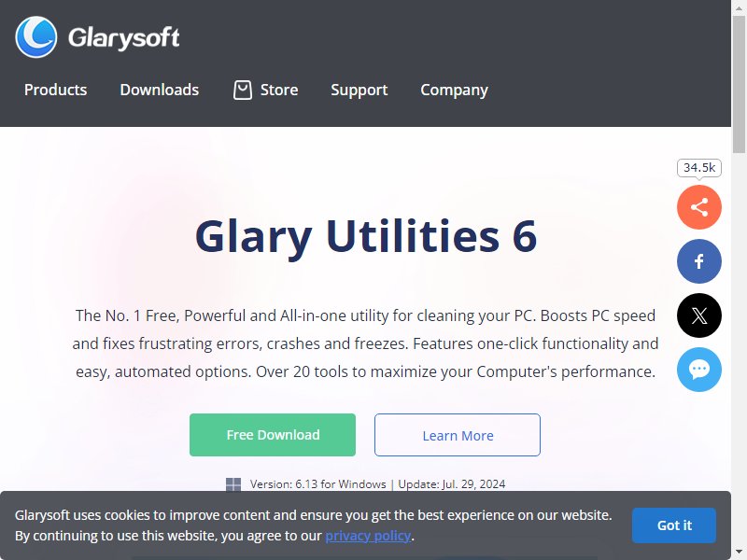Click the Glarysoft wordmark text
This screenshot has width=747, height=560.
124,37
